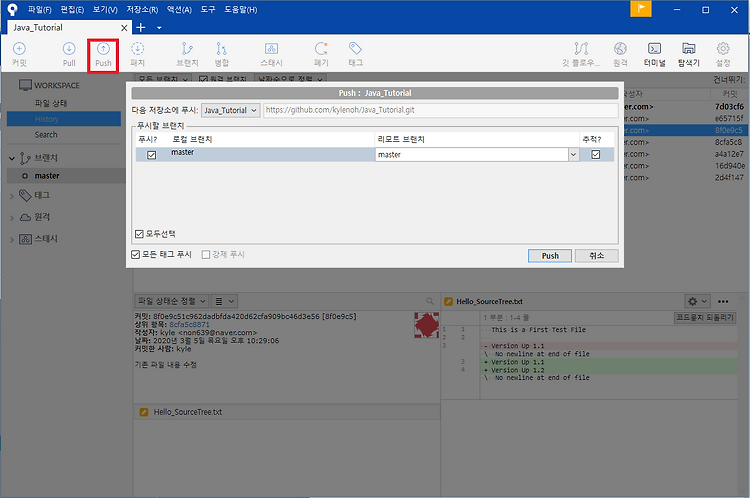
Task: Expand the Stashes (스태시) tree section
Action: coord(12,240)
